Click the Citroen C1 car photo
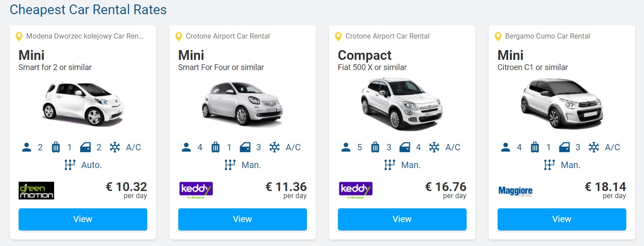644x246 pixels. pyautogui.click(x=562, y=105)
